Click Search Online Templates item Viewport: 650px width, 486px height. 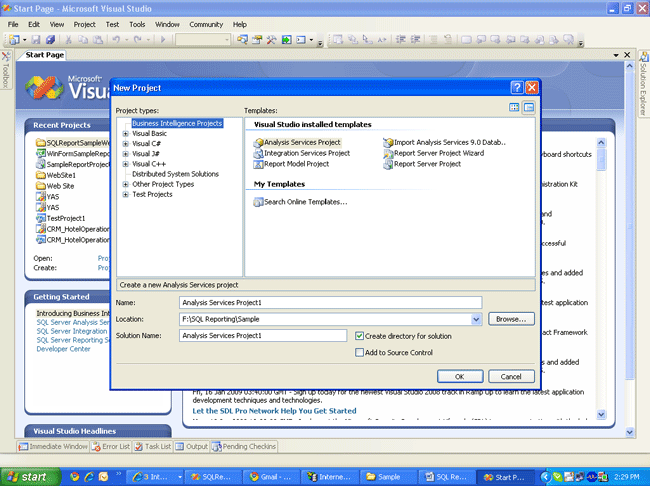301,202
